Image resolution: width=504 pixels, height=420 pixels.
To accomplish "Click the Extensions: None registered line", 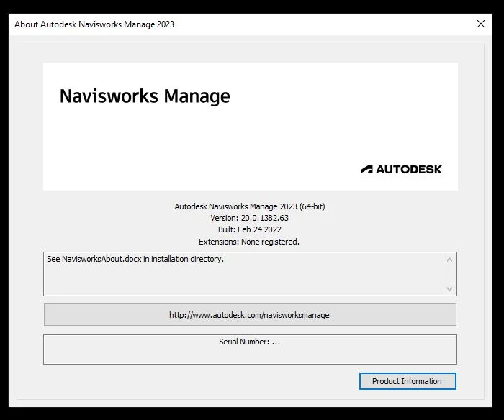I will (250, 242).
